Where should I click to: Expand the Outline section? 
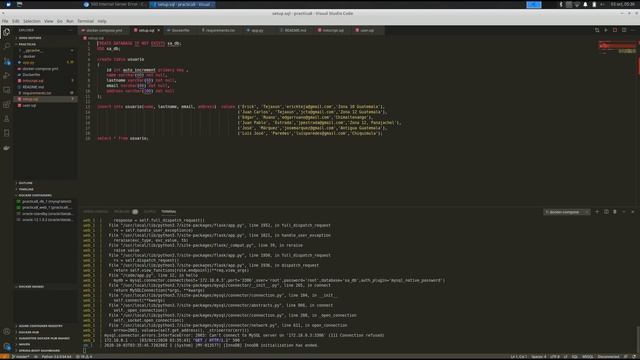[x=25, y=183]
